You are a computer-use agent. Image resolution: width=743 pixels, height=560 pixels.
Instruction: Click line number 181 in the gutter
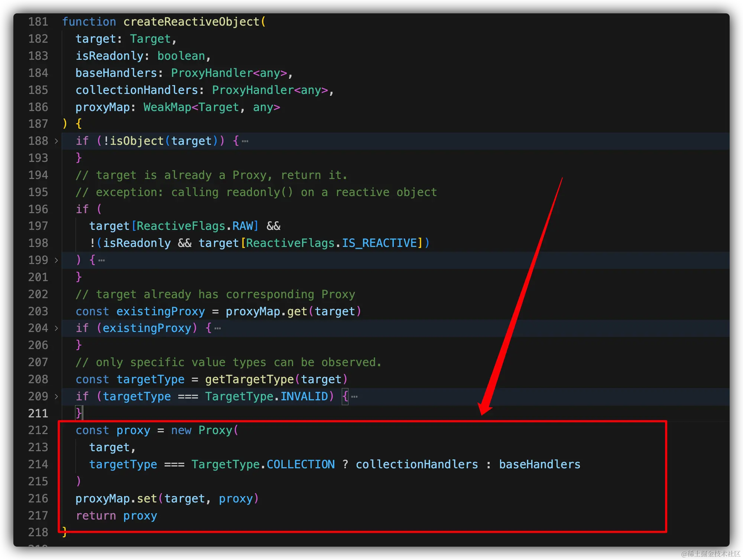38,22
